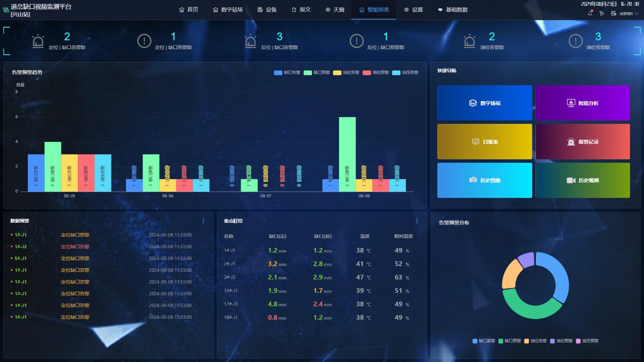Click the green 缺口预警 bar for 08-05

click(x=53, y=166)
